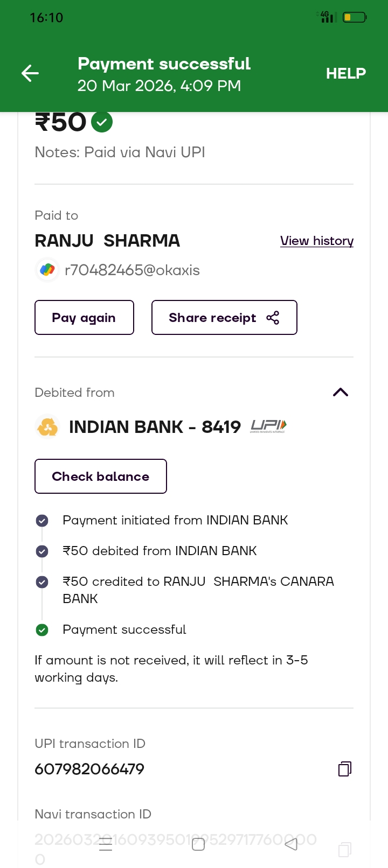388x868 pixels.
Task: Tap the Android home navigation button
Action: tap(198, 844)
